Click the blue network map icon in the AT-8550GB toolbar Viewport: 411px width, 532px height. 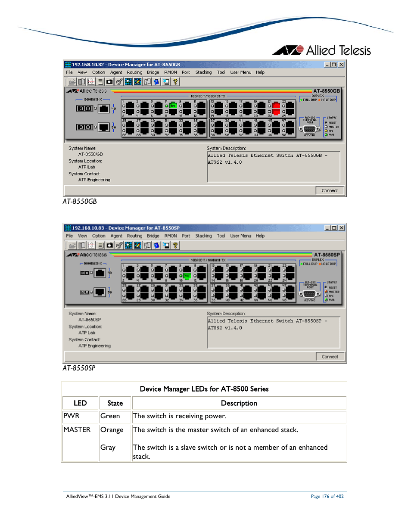128,81
